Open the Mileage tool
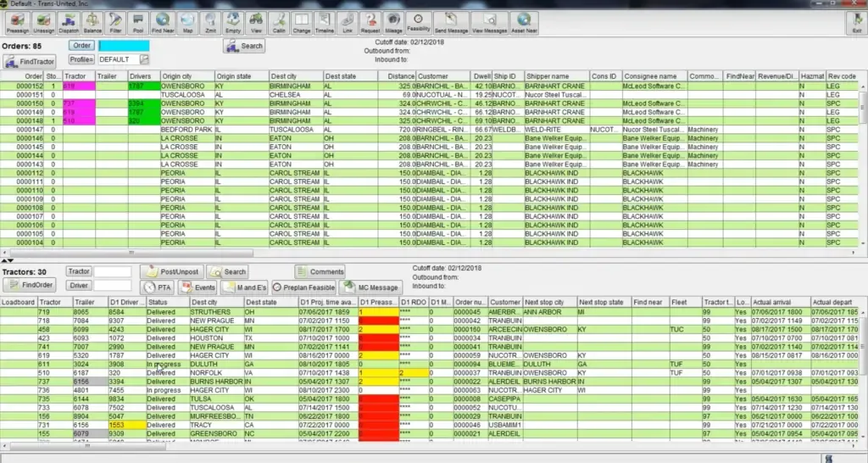The width and height of the screenshot is (868, 463). coord(393,23)
